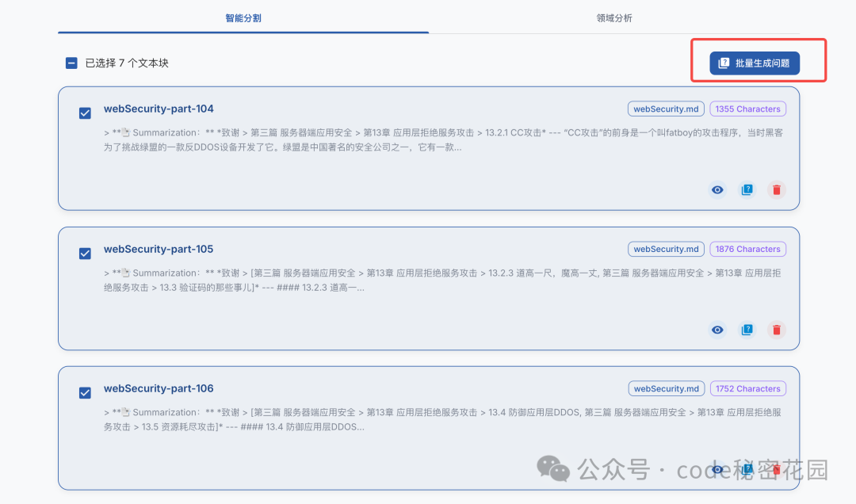Delete the webSecurity-part-104 text chunk

pos(776,189)
